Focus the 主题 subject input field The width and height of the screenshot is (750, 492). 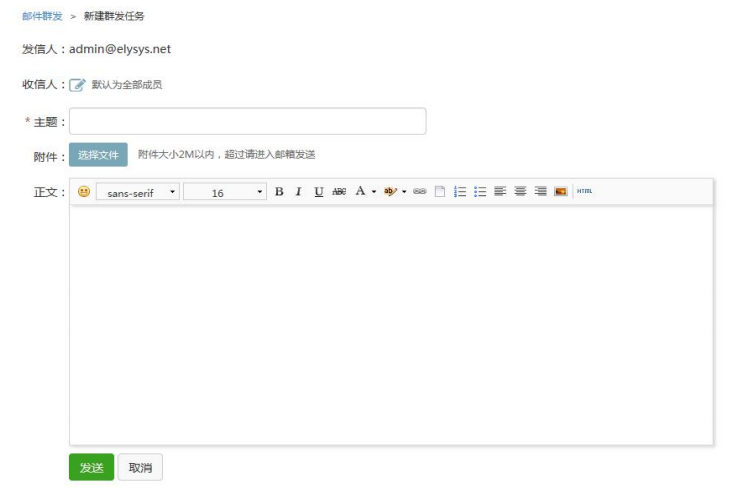point(248,121)
